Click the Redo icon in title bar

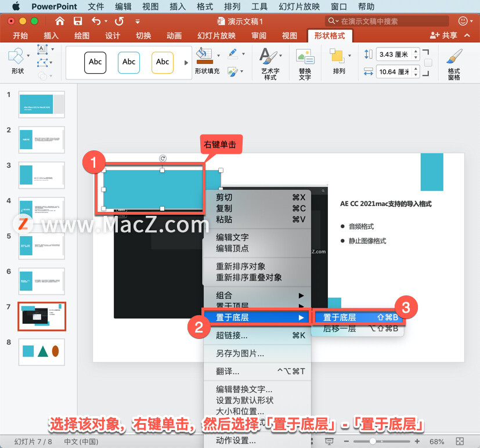(x=119, y=21)
